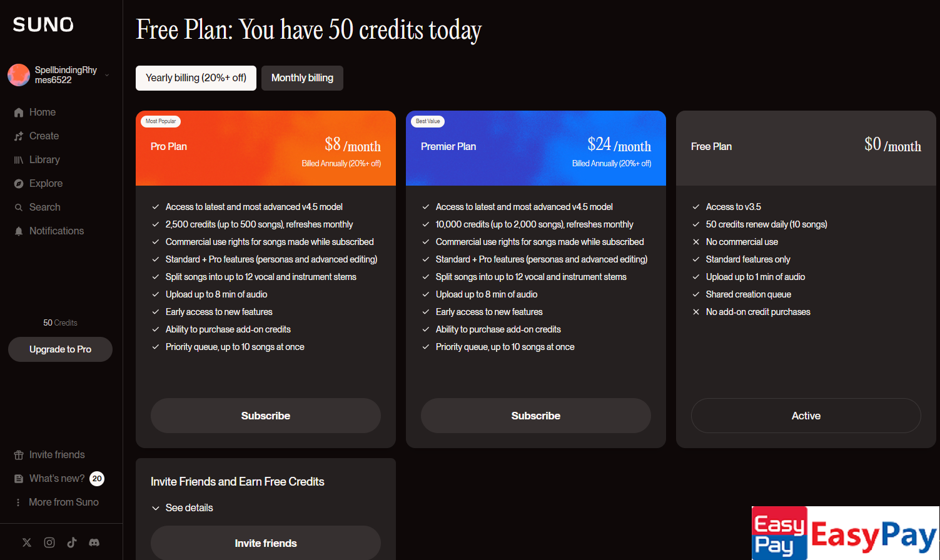
Task: Open the Instagram icon in sidebar footer
Action: tap(49, 542)
